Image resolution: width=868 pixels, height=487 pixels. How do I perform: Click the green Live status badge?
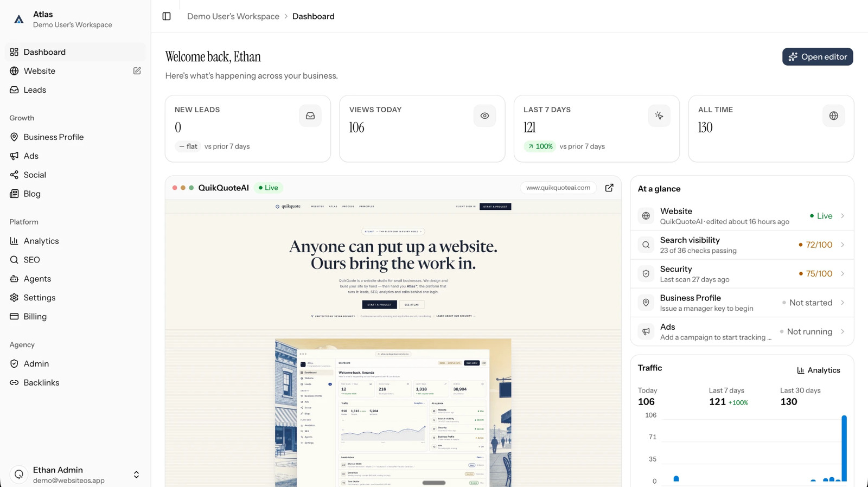click(269, 188)
